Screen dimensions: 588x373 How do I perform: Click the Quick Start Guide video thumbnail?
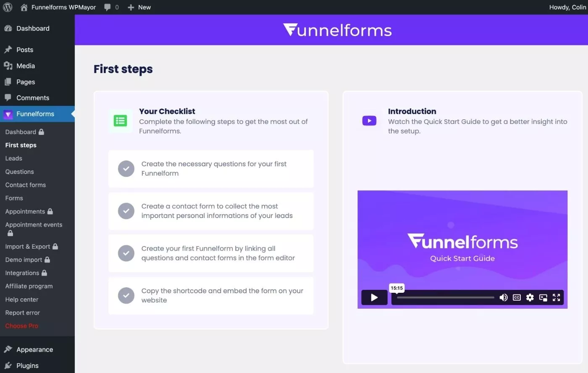coord(462,250)
